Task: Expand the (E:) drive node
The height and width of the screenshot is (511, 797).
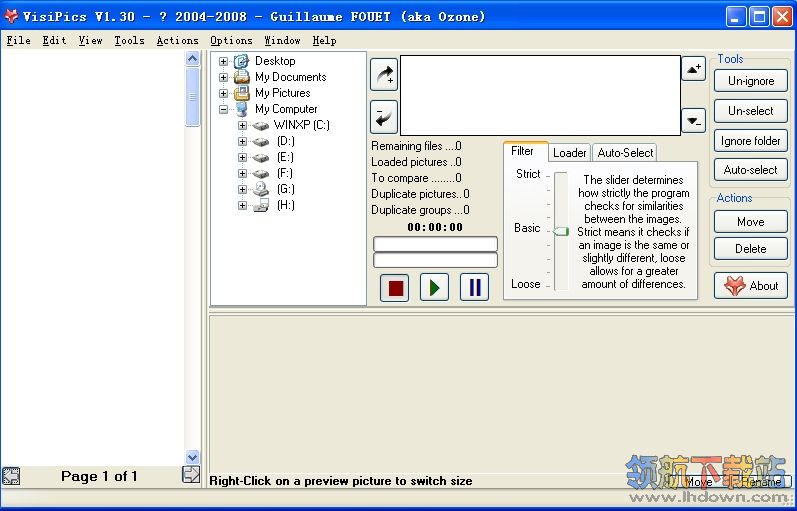Action: (x=242, y=158)
